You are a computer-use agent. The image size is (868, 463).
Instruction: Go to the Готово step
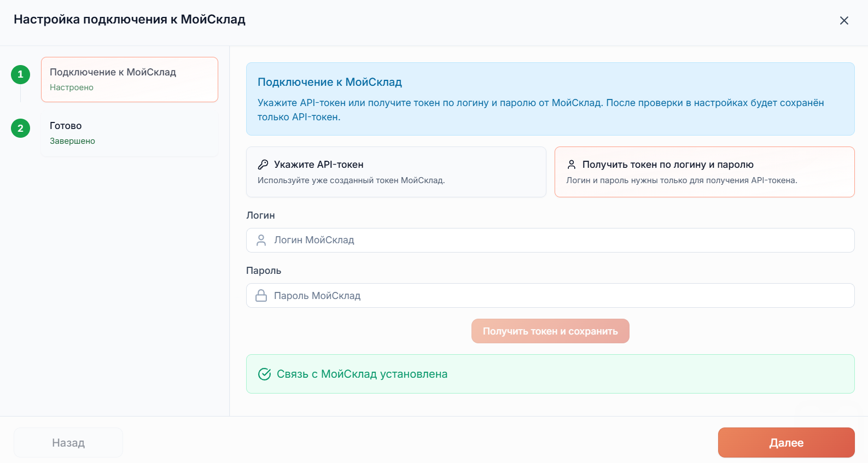(x=130, y=133)
